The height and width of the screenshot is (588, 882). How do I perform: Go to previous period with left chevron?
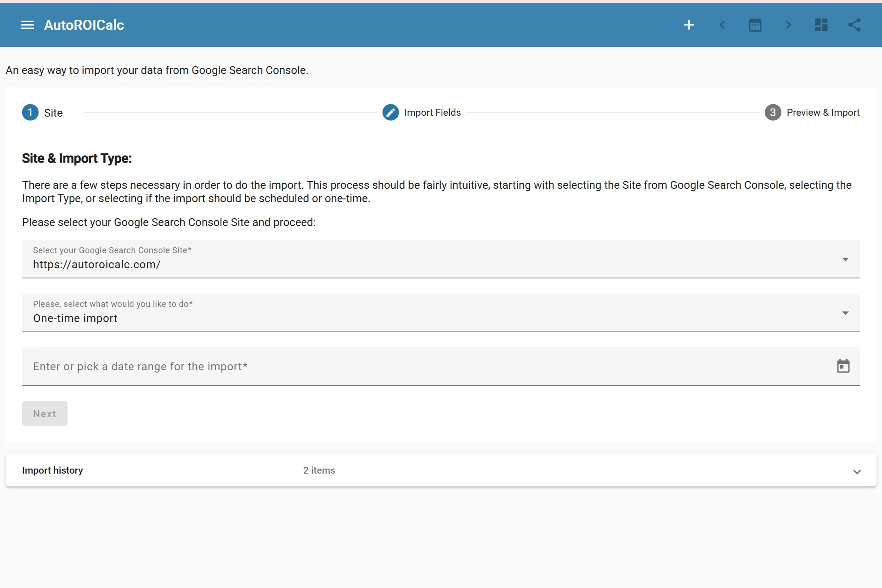pos(722,25)
